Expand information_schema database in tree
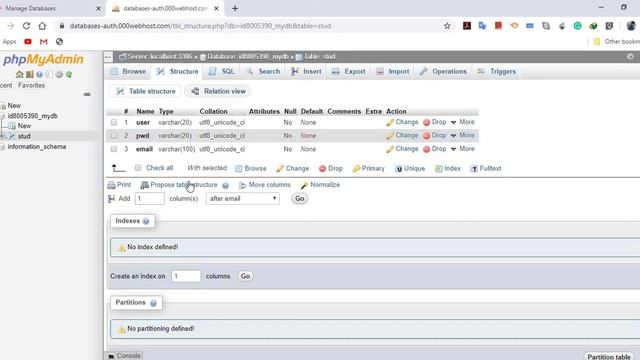This screenshot has height=360, width=640. pos(2,147)
